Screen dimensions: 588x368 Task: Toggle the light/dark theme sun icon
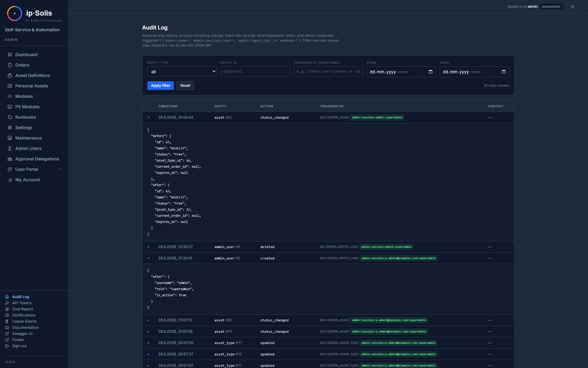click(572, 7)
